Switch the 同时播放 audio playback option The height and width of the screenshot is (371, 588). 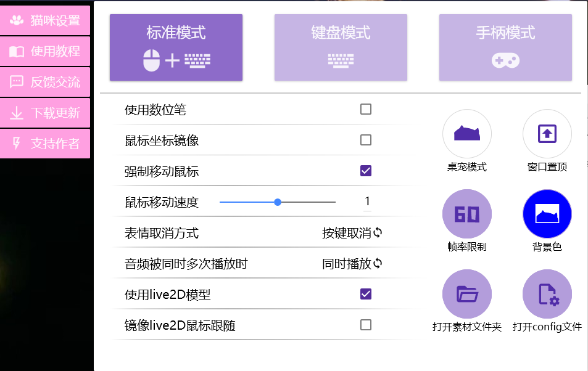coord(352,264)
